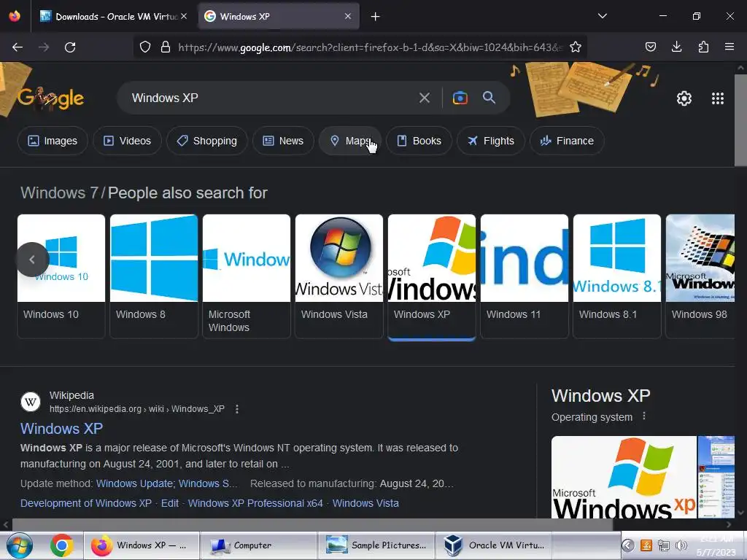Screen dimensions: 747x560
Task: Show hidden tray icons arrow
Action: coord(628,545)
